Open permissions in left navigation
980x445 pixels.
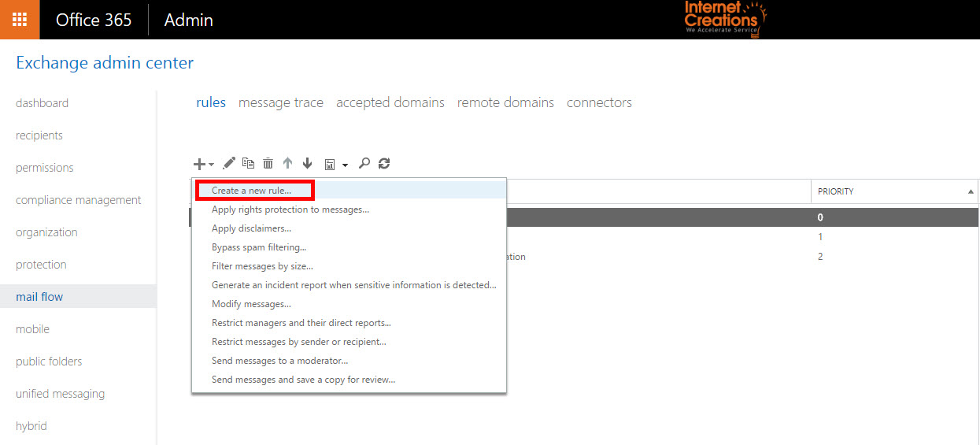(x=44, y=168)
